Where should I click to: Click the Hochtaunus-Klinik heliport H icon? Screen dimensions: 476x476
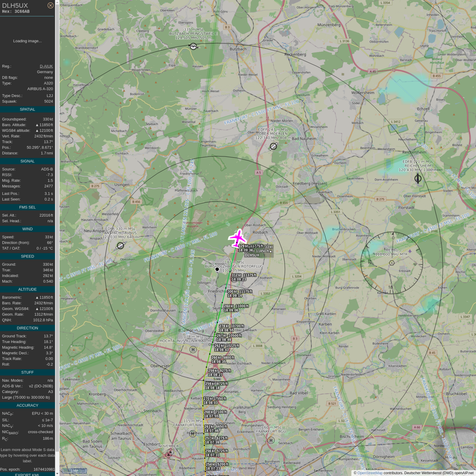click(x=193, y=349)
